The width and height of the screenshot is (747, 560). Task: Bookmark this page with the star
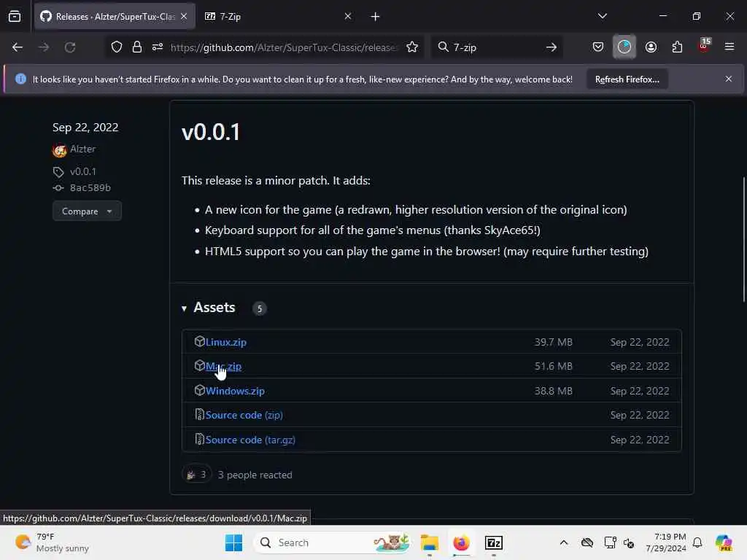412,47
